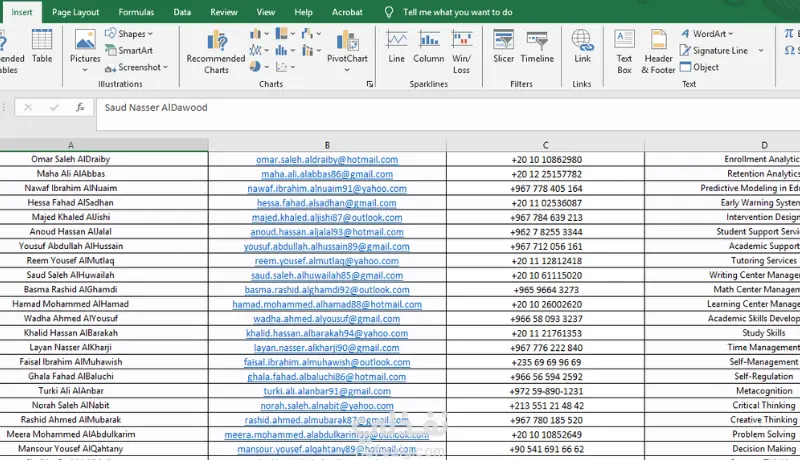Select the Metacognition cell
This screenshot has height=460, width=800.
[x=722, y=391]
